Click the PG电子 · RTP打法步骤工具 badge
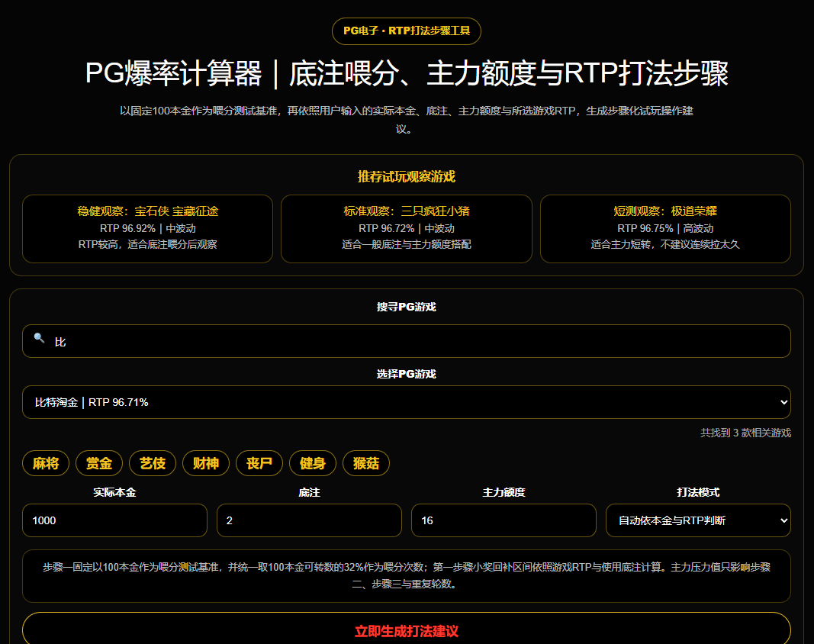 pos(407,31)
